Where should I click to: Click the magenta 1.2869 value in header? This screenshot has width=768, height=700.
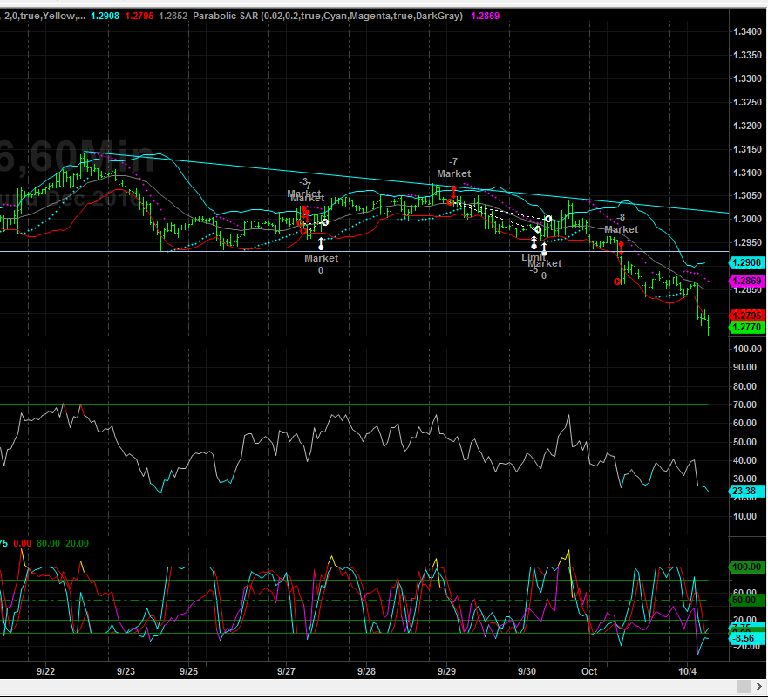coord(486,17)
